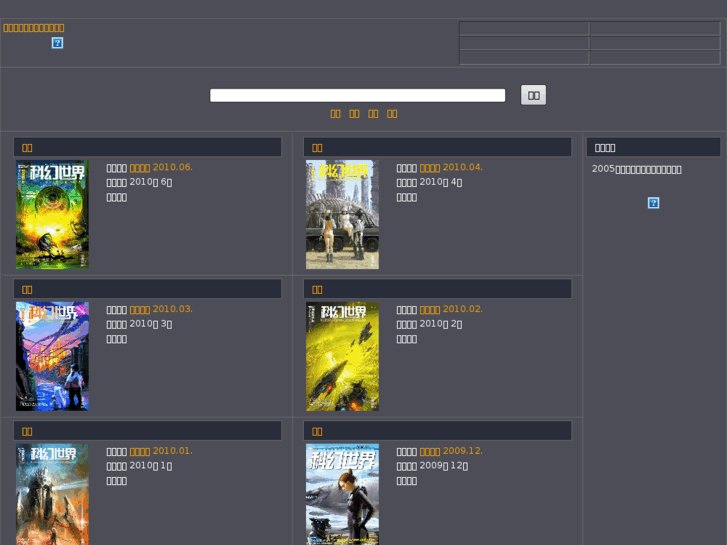
Task: Click the third orange link below the search box
Action: [373, 114]
